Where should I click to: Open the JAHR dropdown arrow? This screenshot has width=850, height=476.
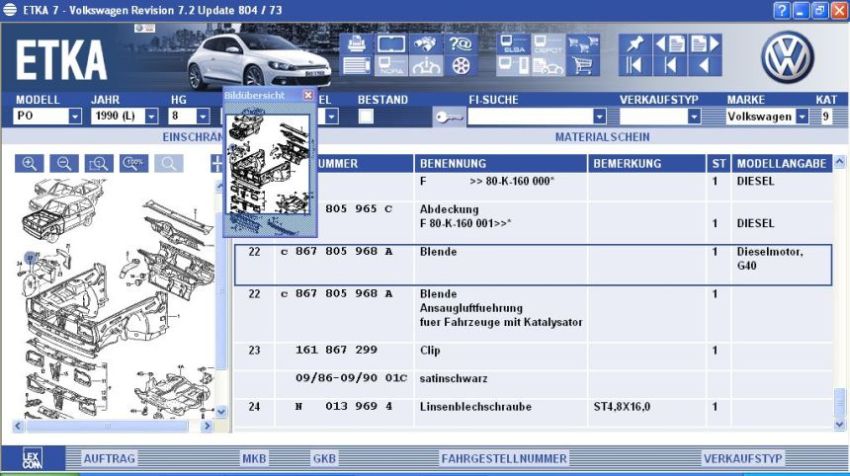tap(151, 116)
